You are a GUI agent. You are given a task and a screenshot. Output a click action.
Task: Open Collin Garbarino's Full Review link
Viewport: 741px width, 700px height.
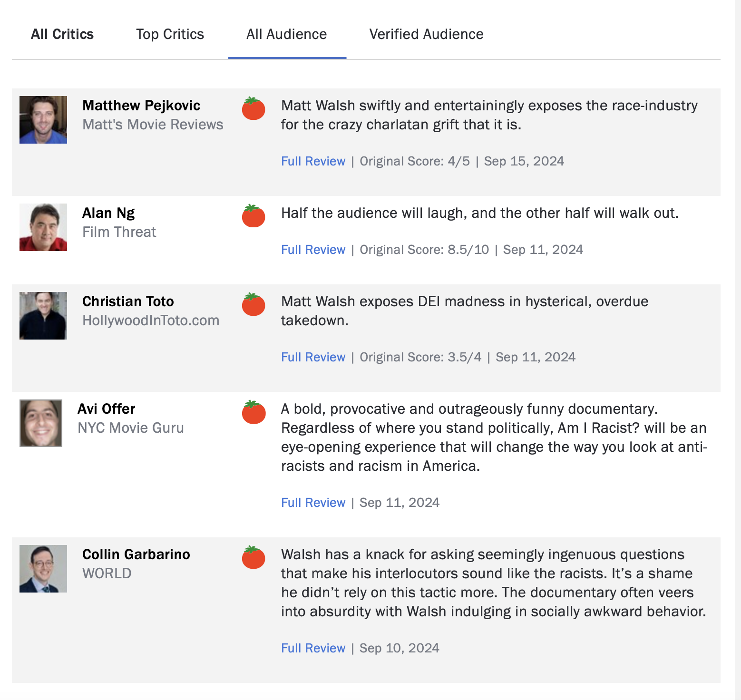tap(313, 648)
